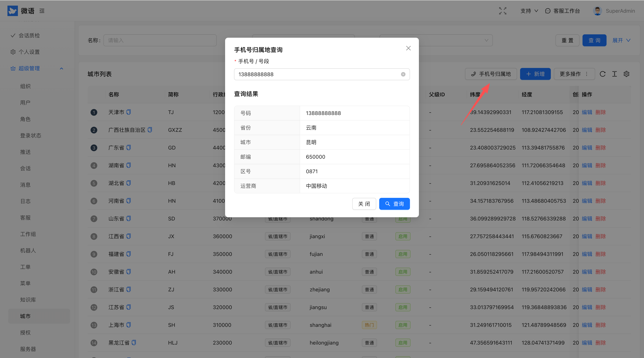The width and height of the screenshot is (644, 358).
Task: Toggle the sidebar collapse menu icon
Action: pos(42,11)
